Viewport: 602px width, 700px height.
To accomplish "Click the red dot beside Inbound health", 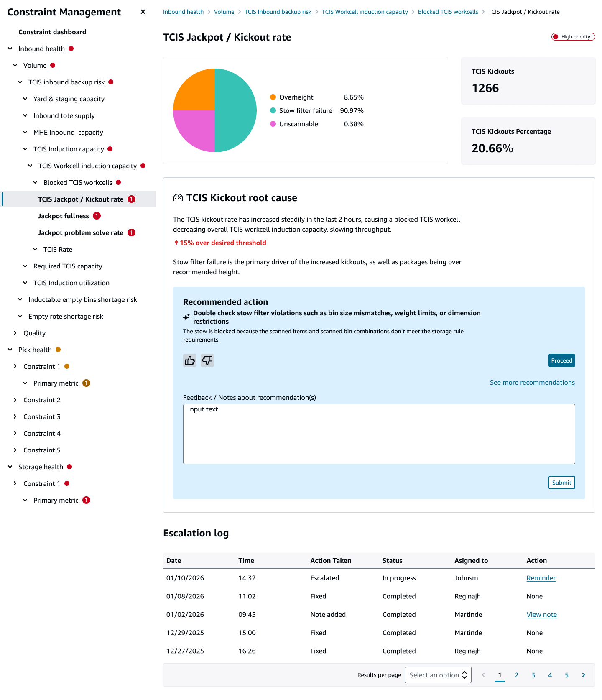I will (x=71, y=49).
